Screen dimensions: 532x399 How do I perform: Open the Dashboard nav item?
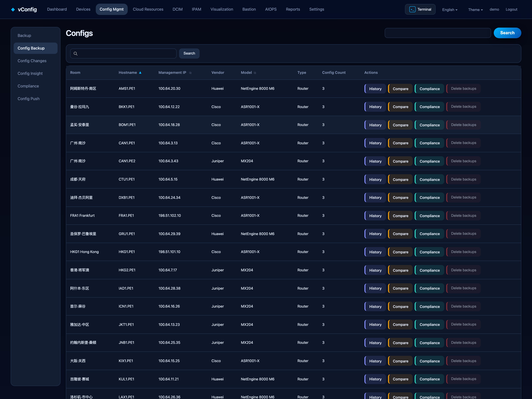click(x=57, y=9)
